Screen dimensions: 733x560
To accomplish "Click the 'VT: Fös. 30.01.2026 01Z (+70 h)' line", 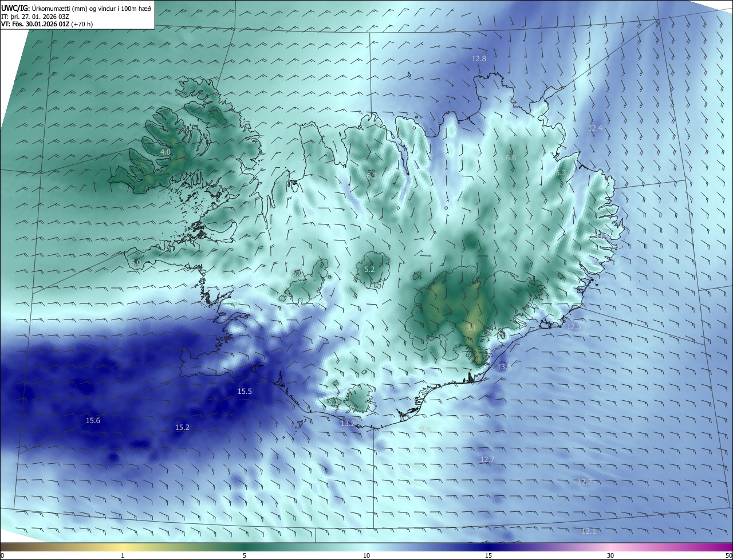I will pyautogui.click(x=47, y=24).
